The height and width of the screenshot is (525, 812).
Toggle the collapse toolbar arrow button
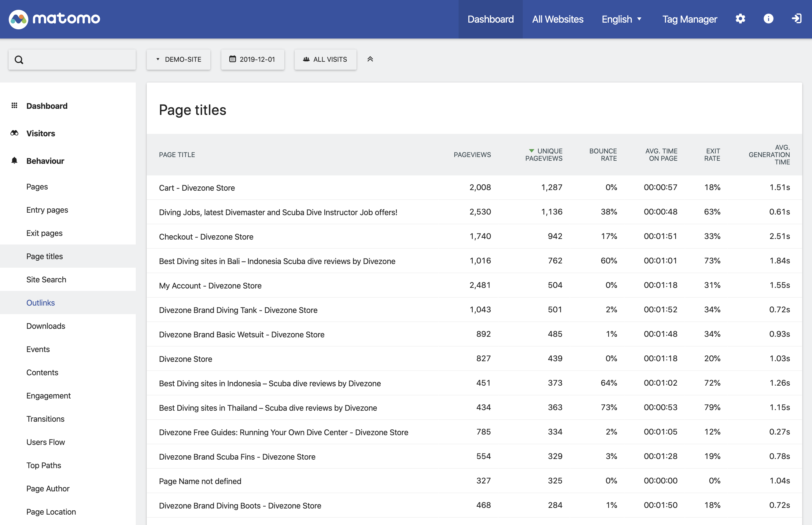[369, 59]
